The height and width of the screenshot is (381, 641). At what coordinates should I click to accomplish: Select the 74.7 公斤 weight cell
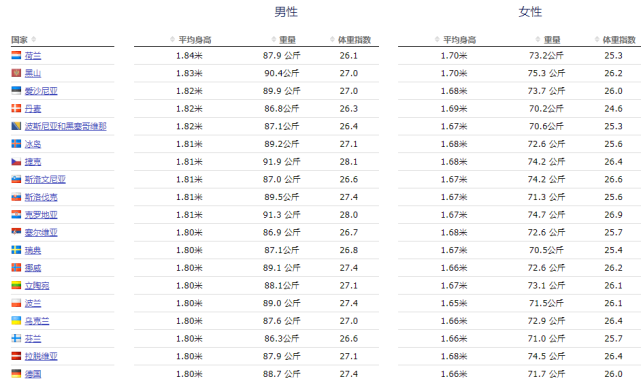point(546,215)
